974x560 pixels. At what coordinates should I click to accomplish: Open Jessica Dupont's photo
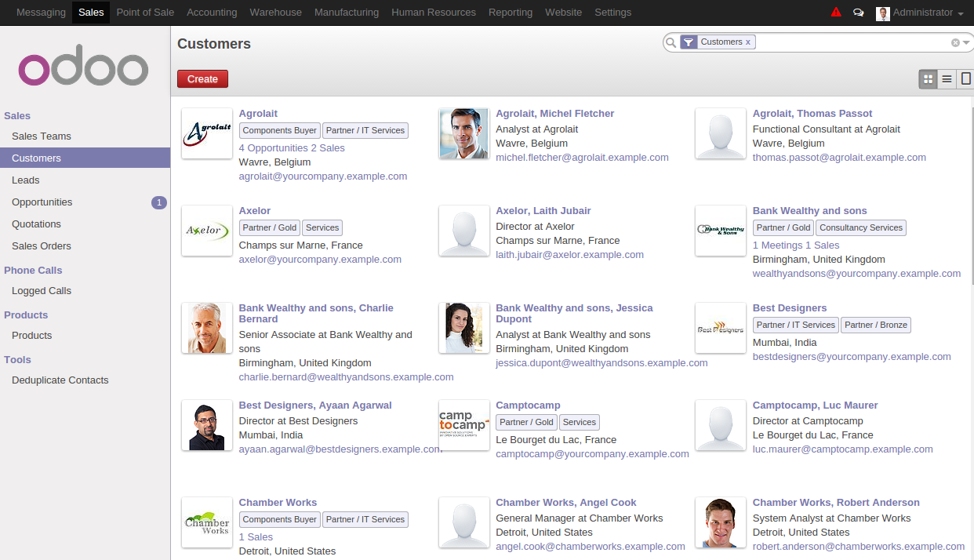click(x=464, y=328)
